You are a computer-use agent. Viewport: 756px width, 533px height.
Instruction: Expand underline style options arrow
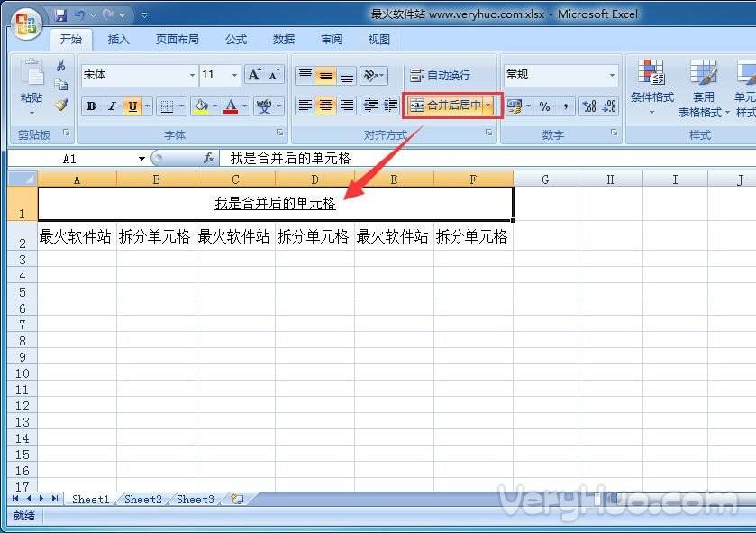(148, 106)
